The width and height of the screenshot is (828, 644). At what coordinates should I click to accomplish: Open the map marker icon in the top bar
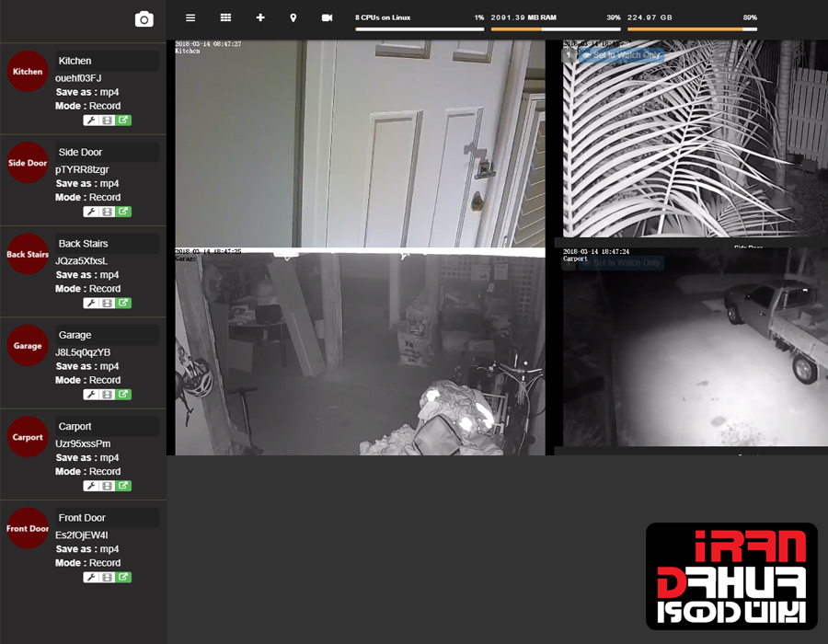(293, 18)
